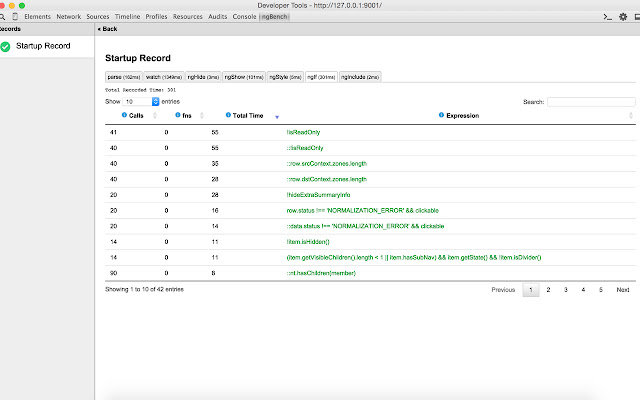Go to results page 4

point(583,290)
